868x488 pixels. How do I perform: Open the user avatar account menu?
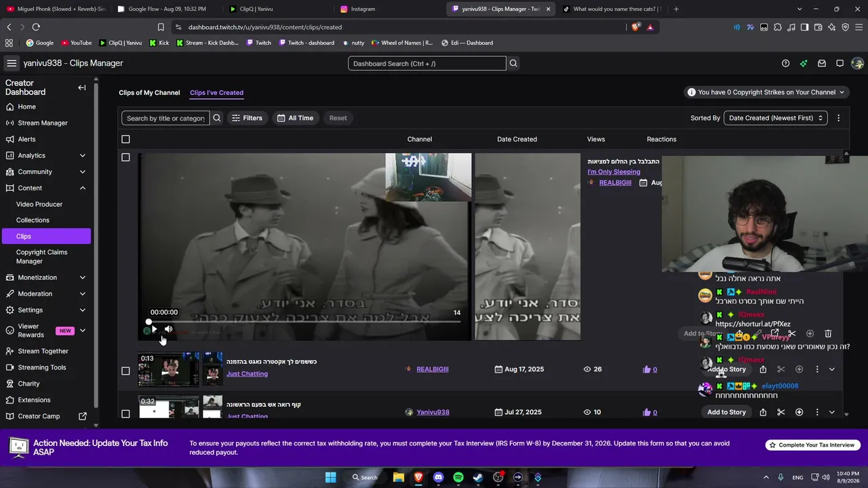click(x=857, y=64)
